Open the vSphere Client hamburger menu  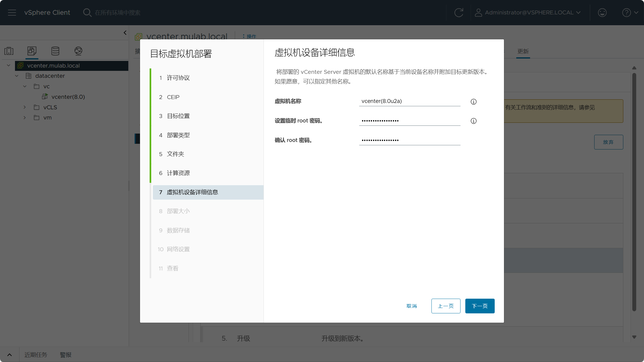click(12, 13)
